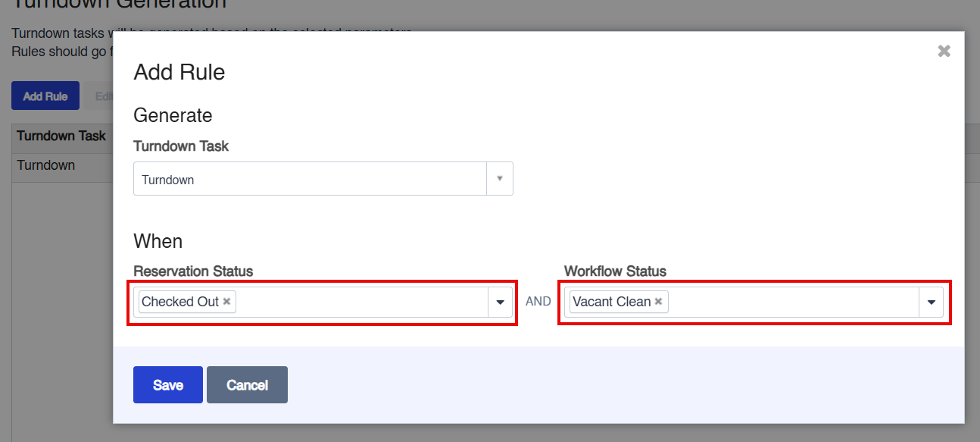
Task: Remove the Vacant Clean tag
Action: pos(658,301)
